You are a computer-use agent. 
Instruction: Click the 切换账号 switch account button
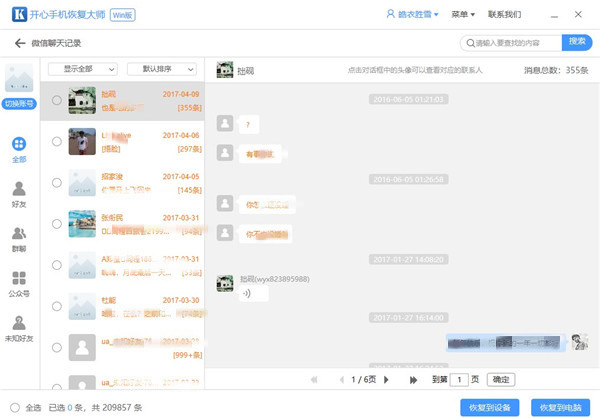click(x=20, y=104)
